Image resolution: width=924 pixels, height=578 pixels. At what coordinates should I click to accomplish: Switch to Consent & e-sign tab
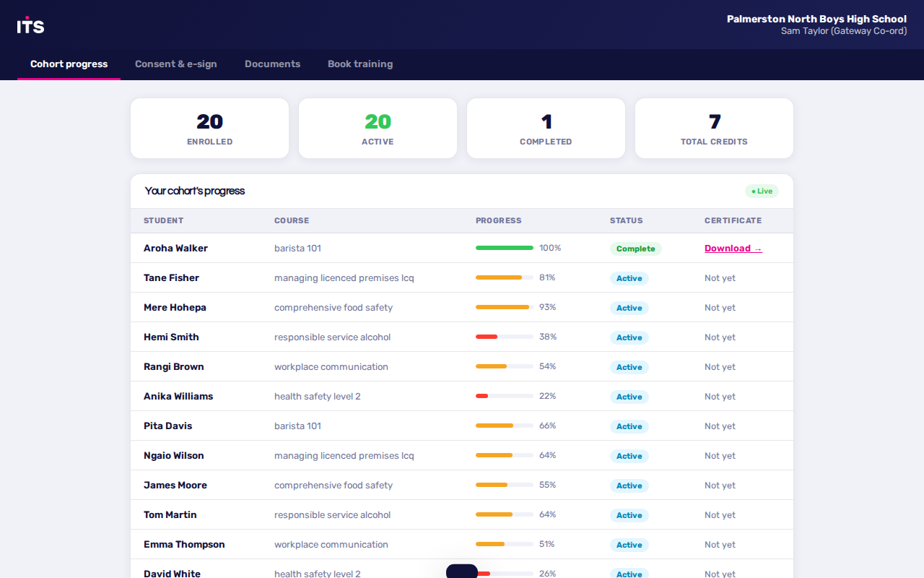pyautogui.click(x=176, y=64)
